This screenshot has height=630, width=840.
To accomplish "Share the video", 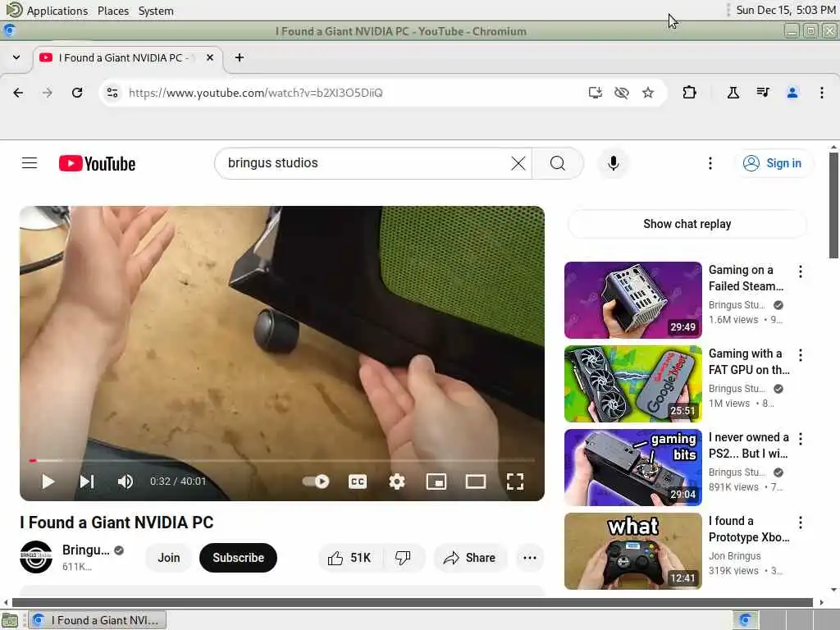I will (x=470, y=558).
